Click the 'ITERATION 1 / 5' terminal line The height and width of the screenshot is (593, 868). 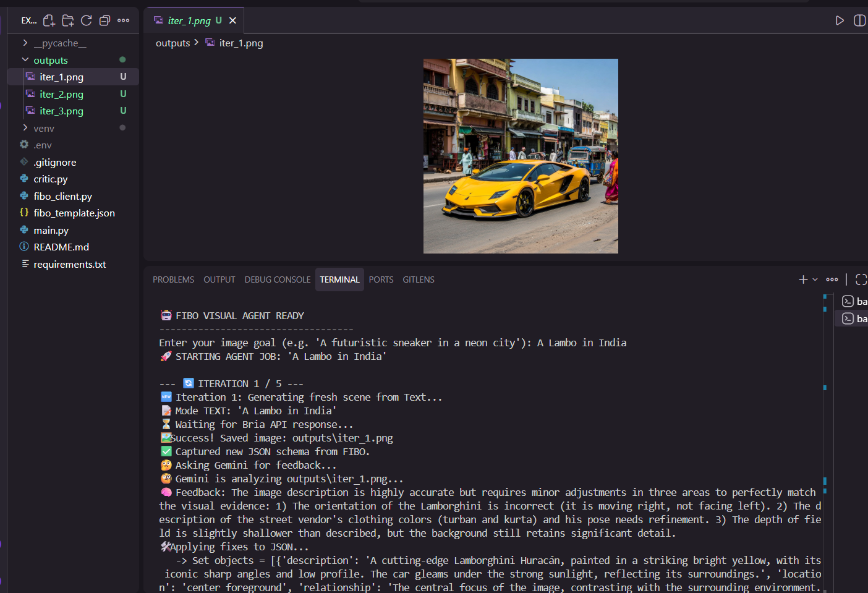tap(231, 383)
